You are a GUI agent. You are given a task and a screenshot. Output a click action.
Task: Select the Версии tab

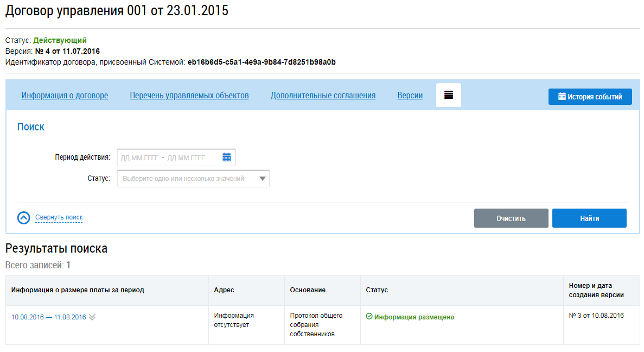[410, 96]
